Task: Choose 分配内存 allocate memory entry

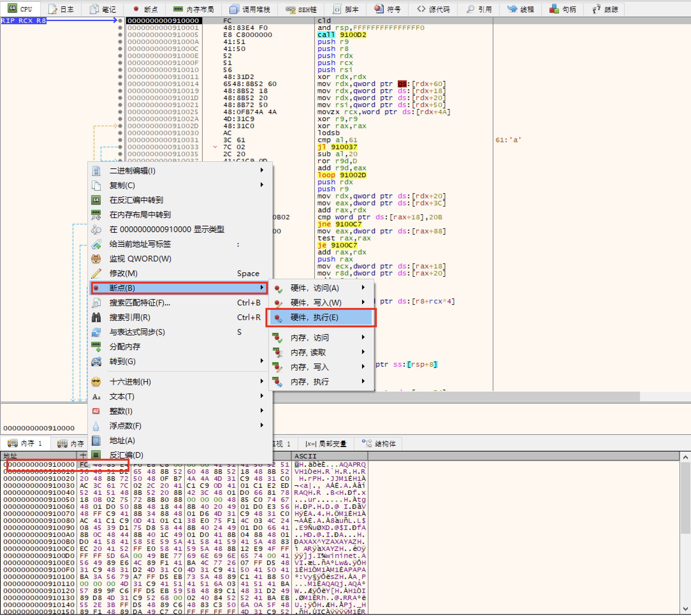Action: click(x=125, y=347)
